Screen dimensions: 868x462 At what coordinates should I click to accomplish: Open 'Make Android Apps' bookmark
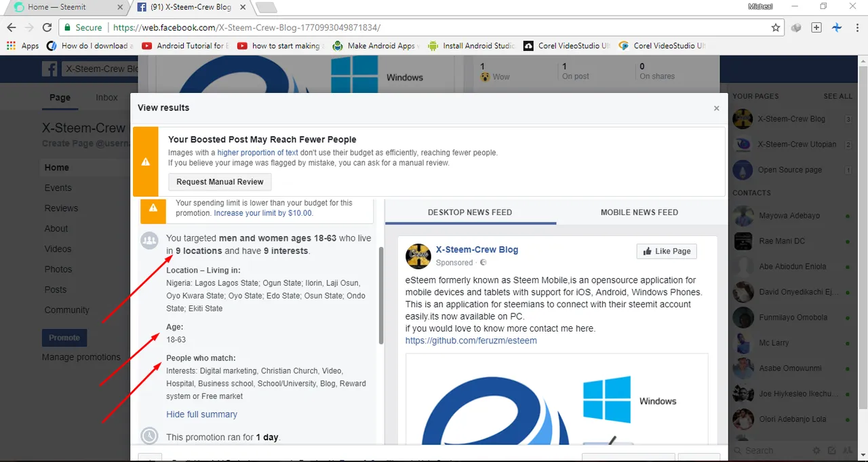376,46
